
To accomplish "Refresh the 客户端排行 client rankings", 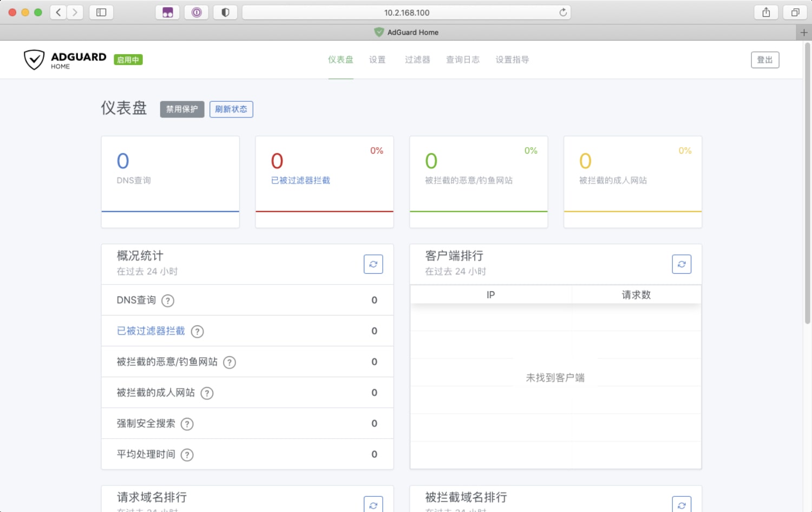I will (x=682, y=264).
